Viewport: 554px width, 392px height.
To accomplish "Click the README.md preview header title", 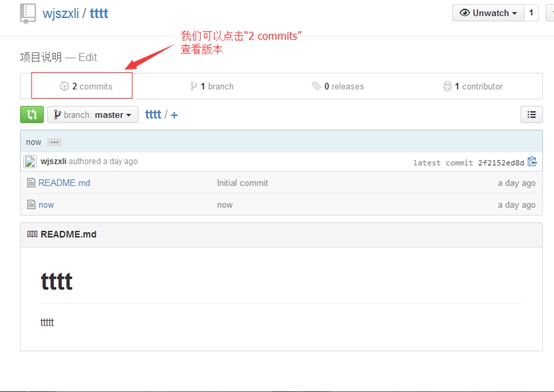I will (x=69, y=234).
